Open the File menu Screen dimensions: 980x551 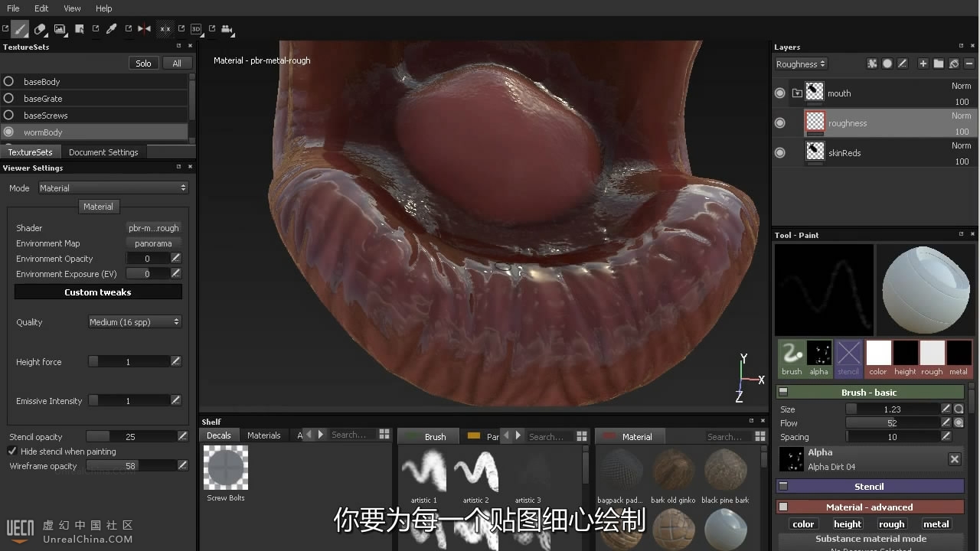pyautogui.click(x=13, y=8)
